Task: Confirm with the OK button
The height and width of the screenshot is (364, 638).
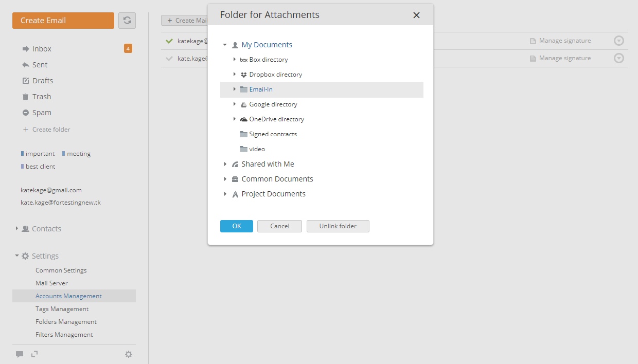Action: point(237,226)
